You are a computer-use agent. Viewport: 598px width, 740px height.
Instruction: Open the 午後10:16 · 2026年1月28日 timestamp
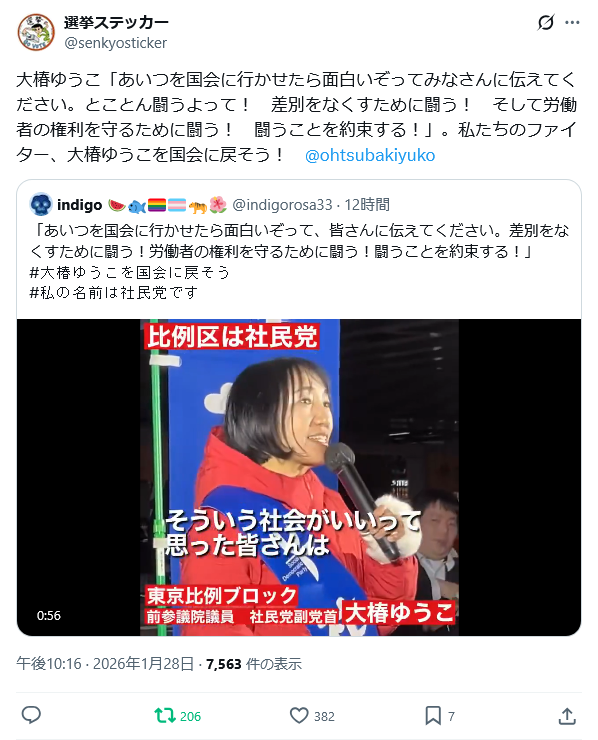pyautogui.click(x=105, y=664)
